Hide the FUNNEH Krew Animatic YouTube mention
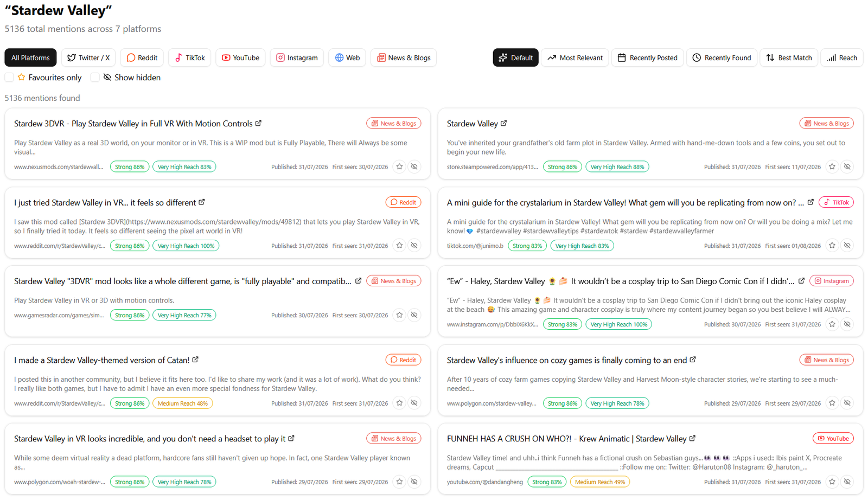Screen dimensions: 868x500 847,482
